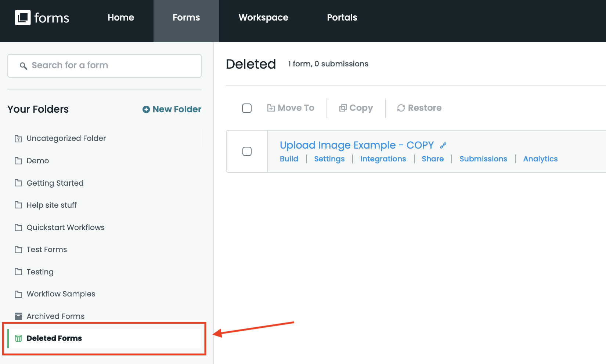The width and height of the screenshot is (606, 364).
Task: Click the Move To folder icon
Action: tap(271, 108)
